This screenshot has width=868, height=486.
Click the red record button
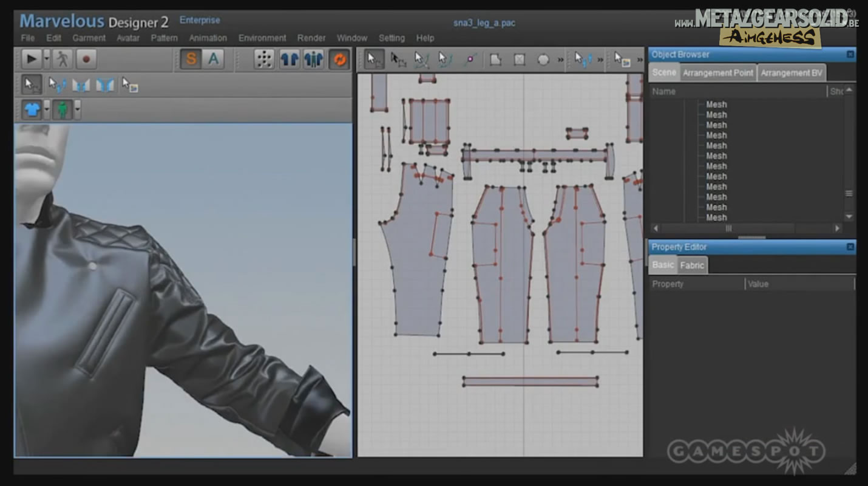coord(86,59)
